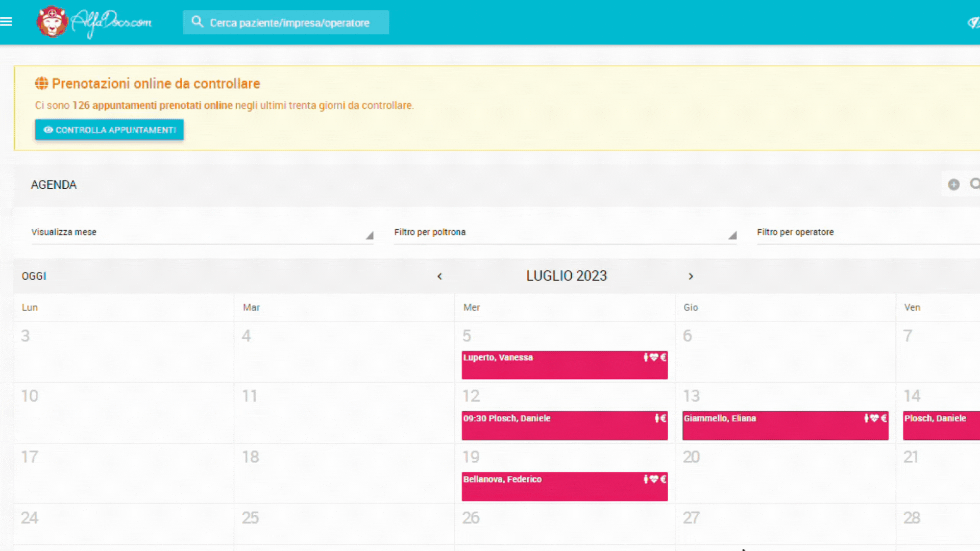Click the search magnifier icon
The image size is (980, 551).
(x=197, y=22)
